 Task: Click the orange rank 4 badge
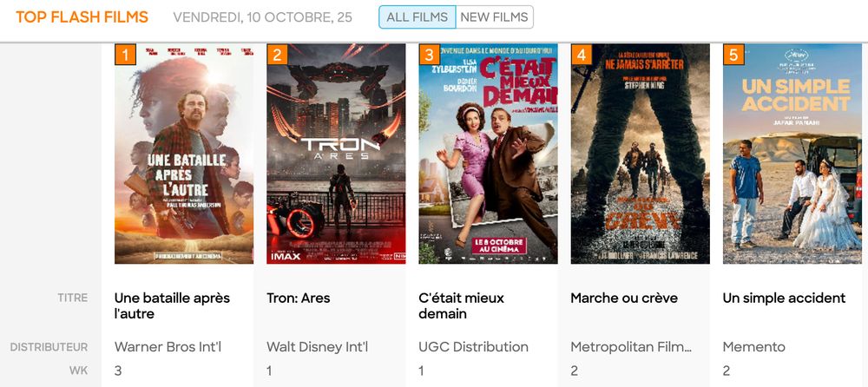coord(582,55)
